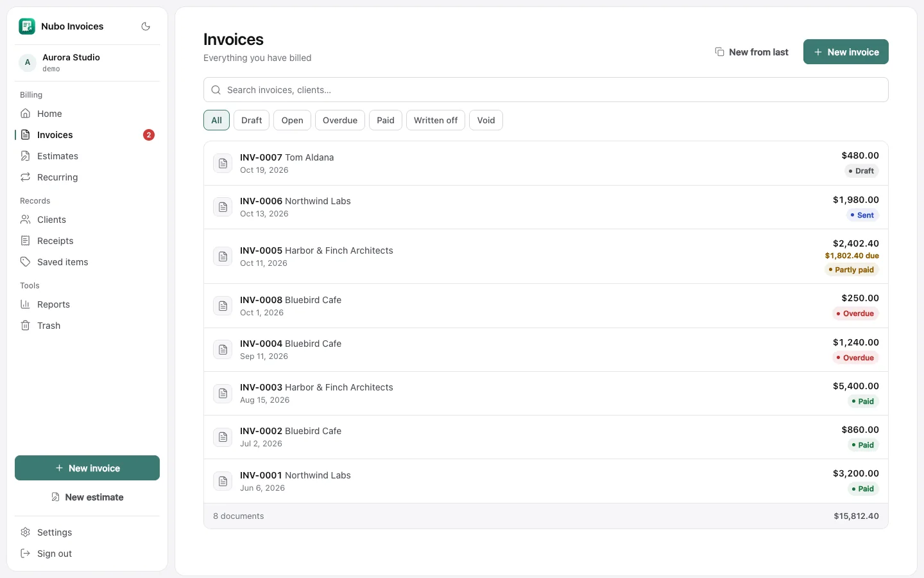Click the New from last button
Viewport: 924px width, 578px height.
(x=751, y=52)
